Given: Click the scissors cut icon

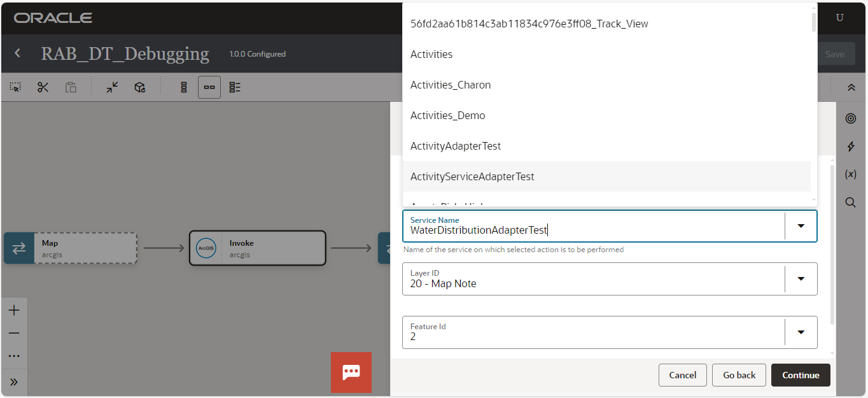Looking at the screenshot, I should coord(43,87).
